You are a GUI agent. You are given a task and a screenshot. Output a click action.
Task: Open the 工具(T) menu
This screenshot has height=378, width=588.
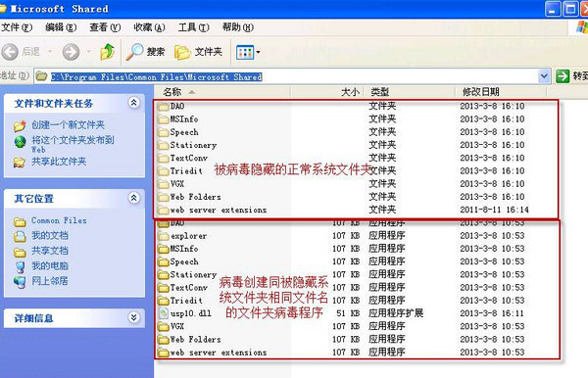[x=193, y=27]
